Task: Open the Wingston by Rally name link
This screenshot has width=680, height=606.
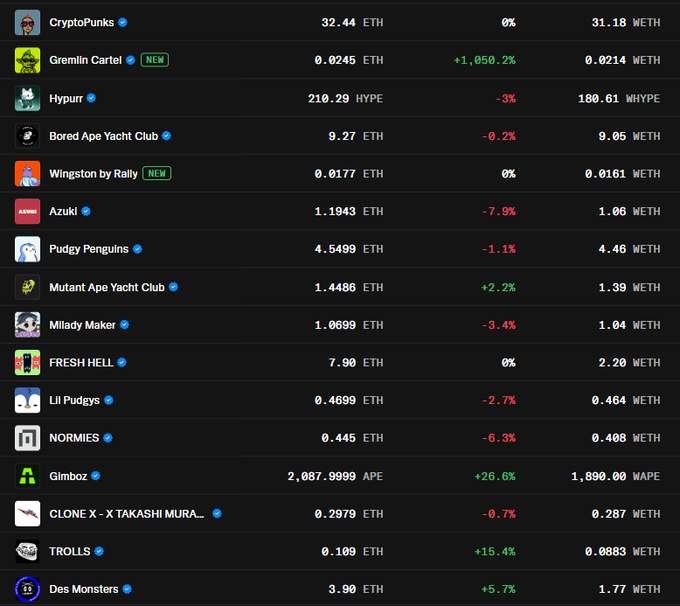Action: click(x=93, y=174)
